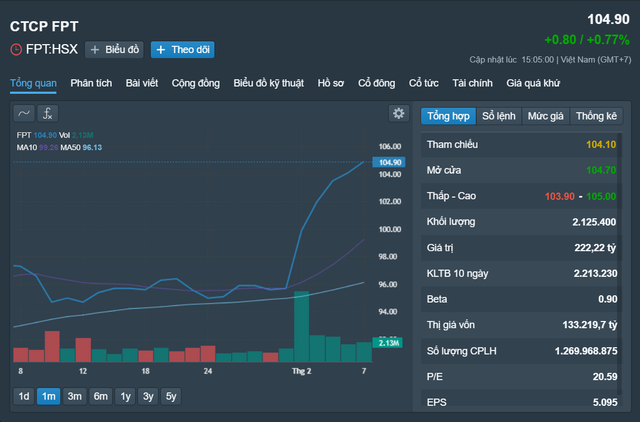The image size is (640, 422).
Task: Set chart range to 3m
Action: (x=74, y=396)
